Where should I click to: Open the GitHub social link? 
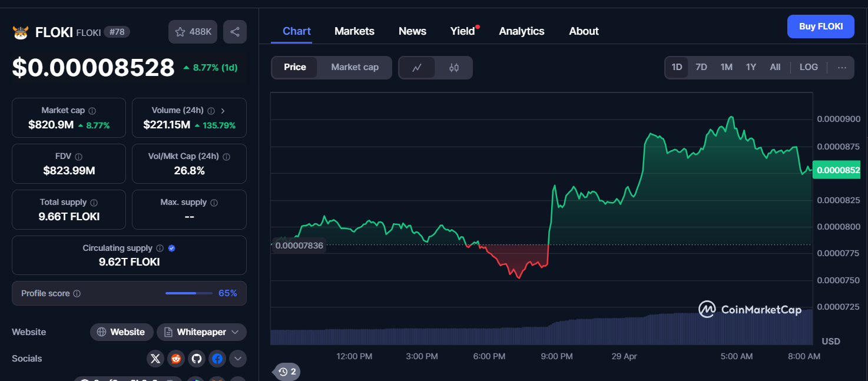(x=196, y=358)
